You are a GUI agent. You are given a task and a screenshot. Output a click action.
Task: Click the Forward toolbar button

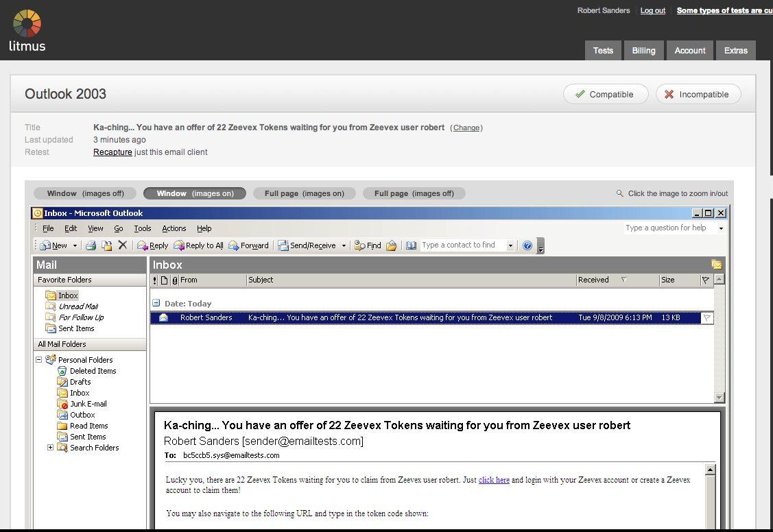coord(248,245)
